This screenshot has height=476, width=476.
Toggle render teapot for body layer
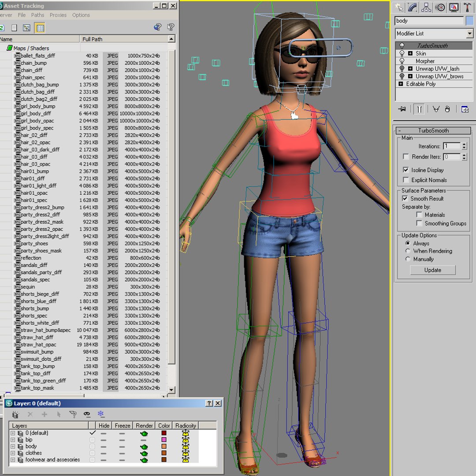point(144,446)
